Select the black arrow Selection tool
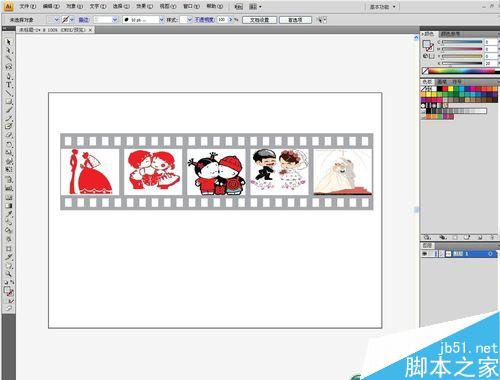Screen dimensions: 500x380 click(9, 42)
